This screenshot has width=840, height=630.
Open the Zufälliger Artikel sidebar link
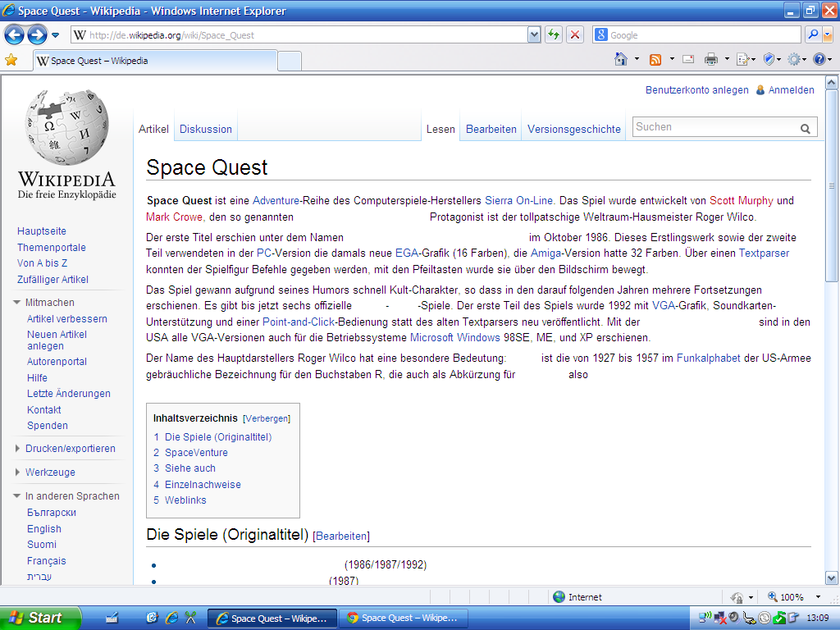tap(52, 279)
